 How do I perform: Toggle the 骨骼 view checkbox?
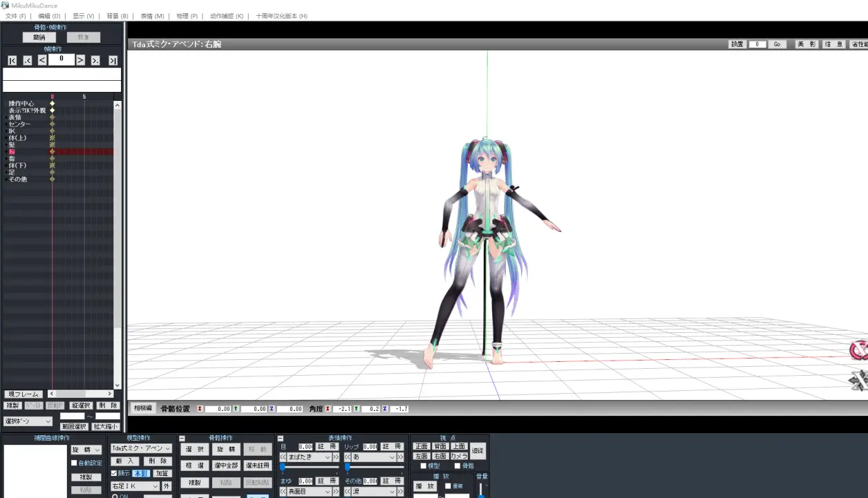coord(457,466)
